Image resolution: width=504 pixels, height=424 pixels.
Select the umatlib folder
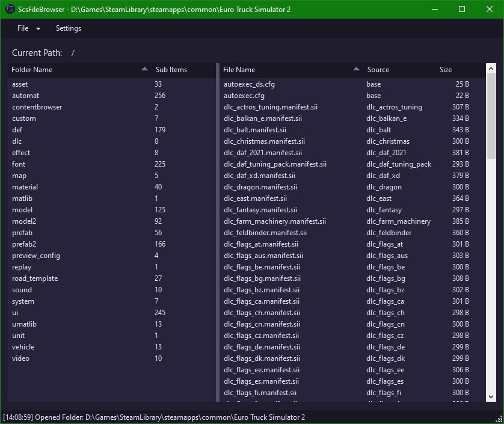pos(112,324)
